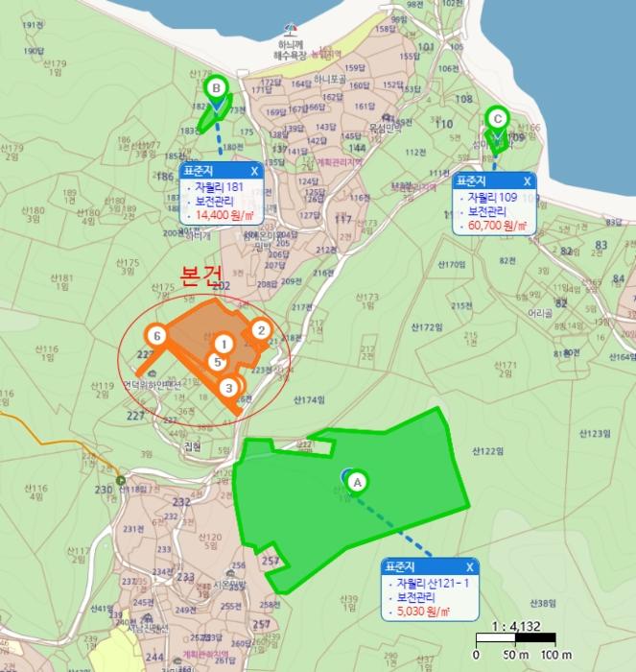The image size is (636, 672).
Task: Click parcel label 215전
Action: (461, 305)
